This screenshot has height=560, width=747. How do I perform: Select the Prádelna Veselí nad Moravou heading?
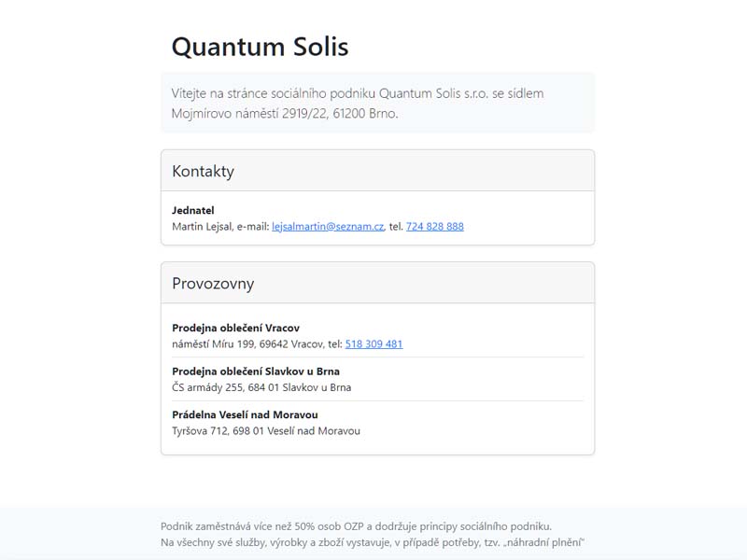(x=245, y=414)
